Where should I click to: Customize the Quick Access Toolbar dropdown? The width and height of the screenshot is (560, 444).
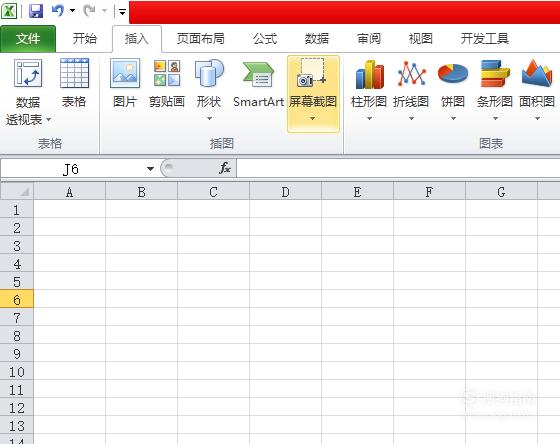click(x=122, y=12)
